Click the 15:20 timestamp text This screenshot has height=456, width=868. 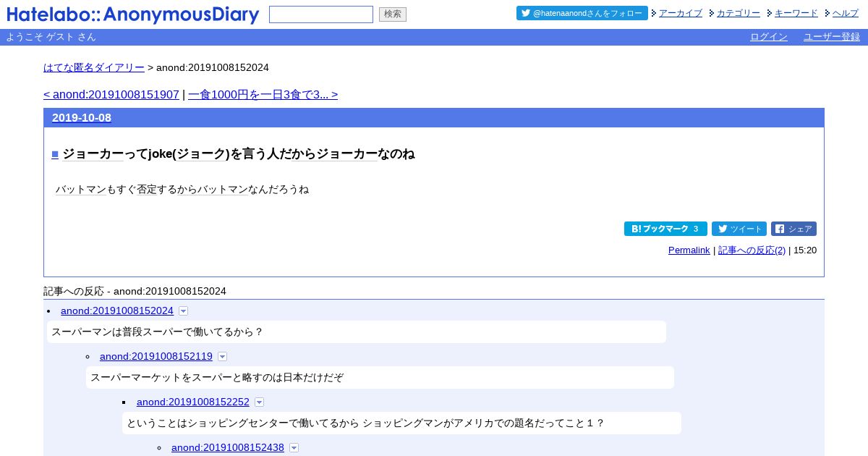tap(805, 250)
